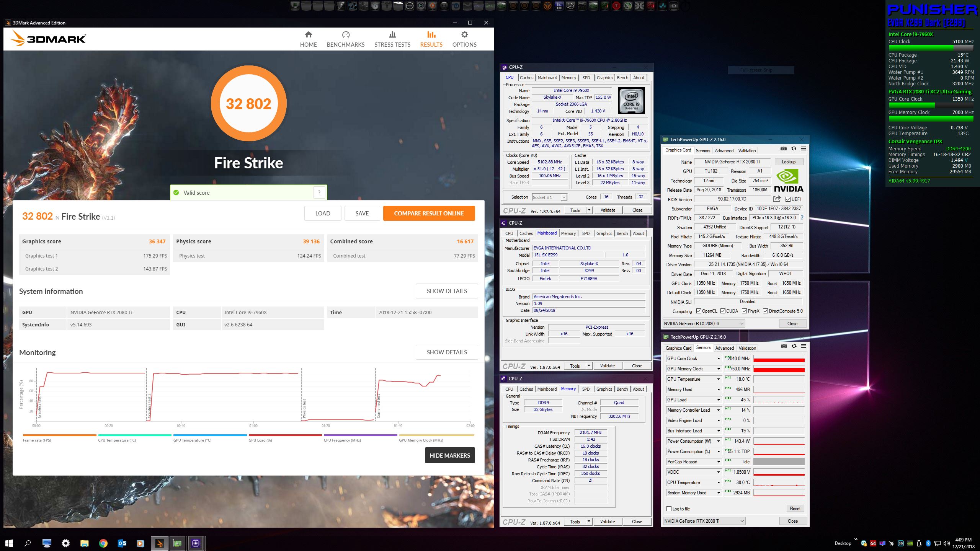Click the Hide Markers button

click(x=449, y=455)
